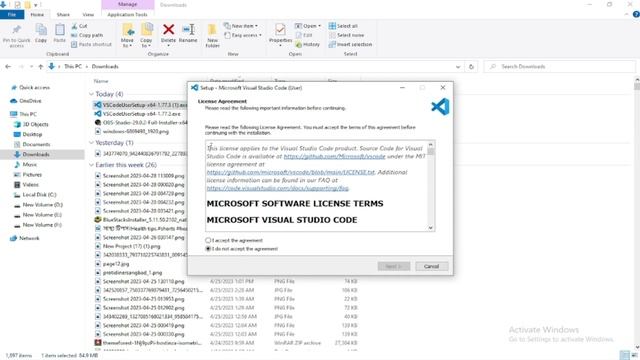This screenshot has width=640, height=360.
Task: Switch to large icons view in status bar
Action: coord(634,356)
